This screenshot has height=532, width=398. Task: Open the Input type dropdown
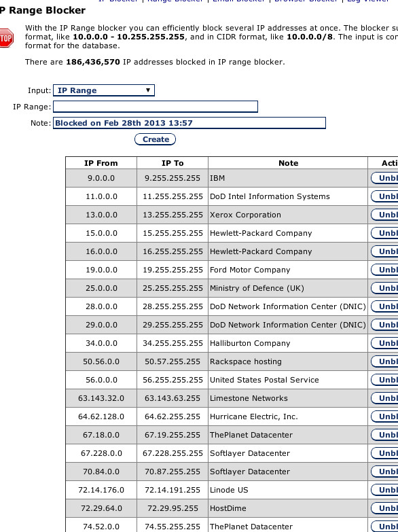coord(104,90)
